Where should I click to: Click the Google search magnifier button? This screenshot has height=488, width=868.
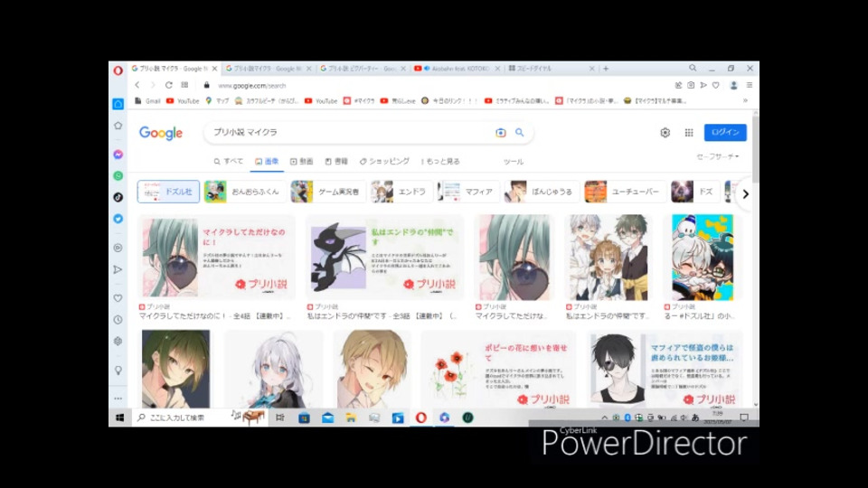pyautogui.click(x=519, y=132)
